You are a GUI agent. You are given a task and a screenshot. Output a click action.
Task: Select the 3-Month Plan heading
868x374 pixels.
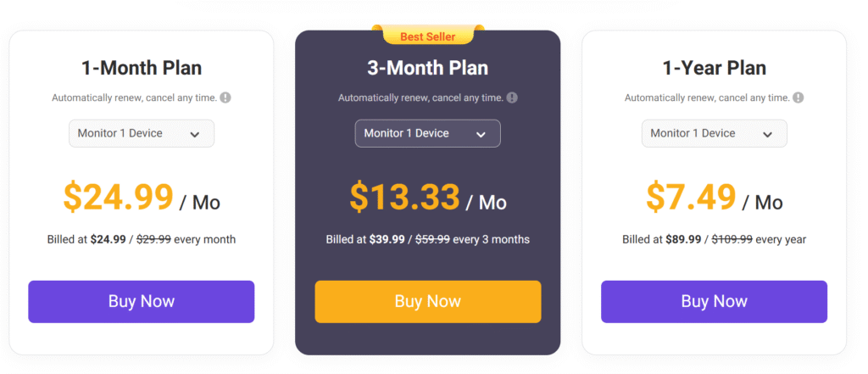(428, 68)
